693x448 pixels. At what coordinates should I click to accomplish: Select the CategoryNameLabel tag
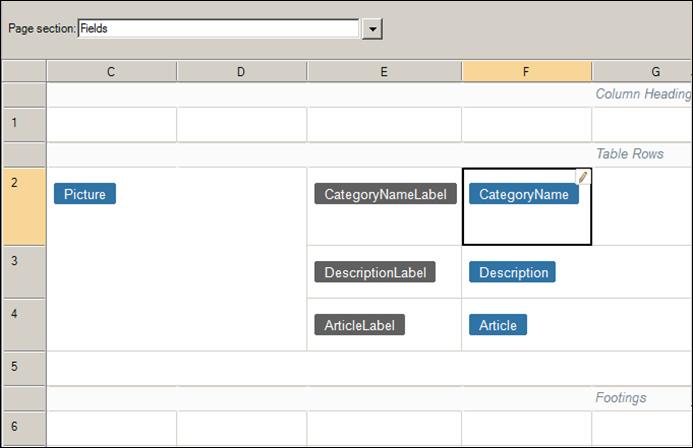[385, 194]
